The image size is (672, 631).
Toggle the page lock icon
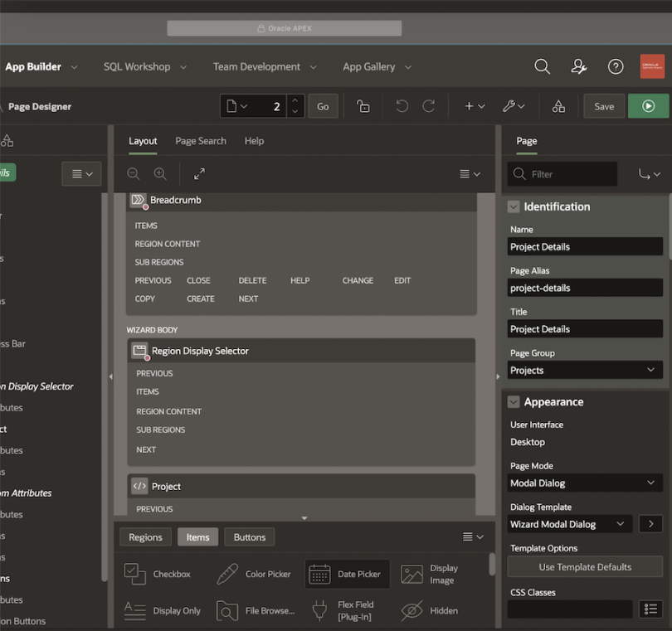point(362,106)
